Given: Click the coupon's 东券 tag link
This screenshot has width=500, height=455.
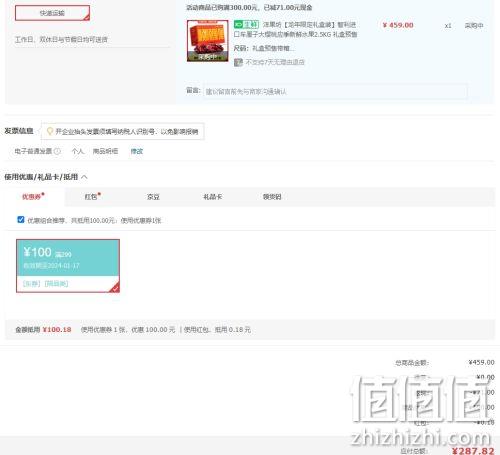Looking at the screenshot, I should coord(32,284).
